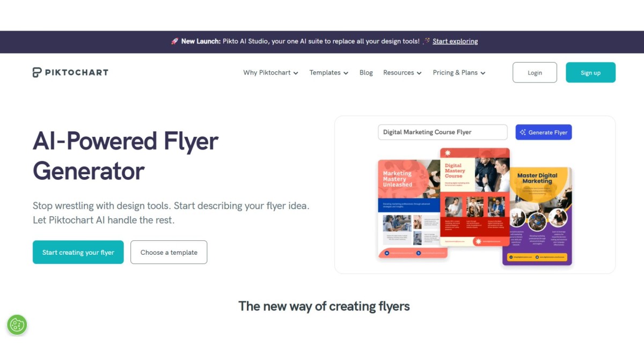644x362 pixels.
Task: Open the cookie preferences icon
Action: 17,324
